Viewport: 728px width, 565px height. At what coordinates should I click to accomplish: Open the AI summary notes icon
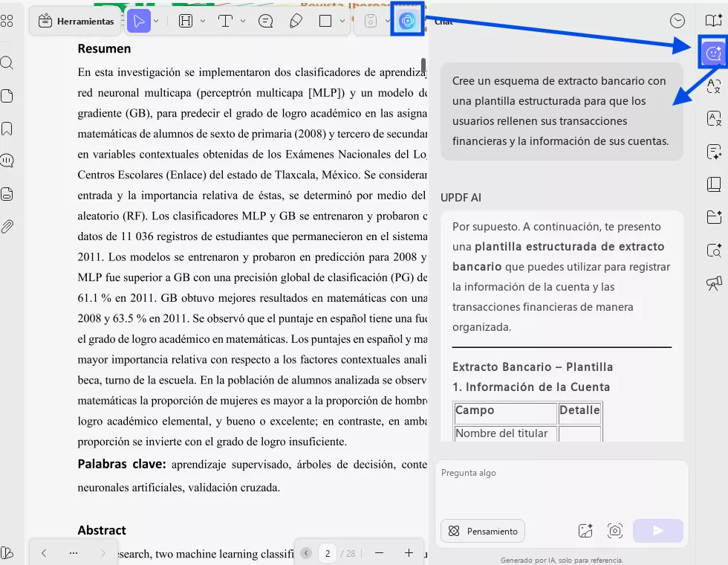pos(714,152)
